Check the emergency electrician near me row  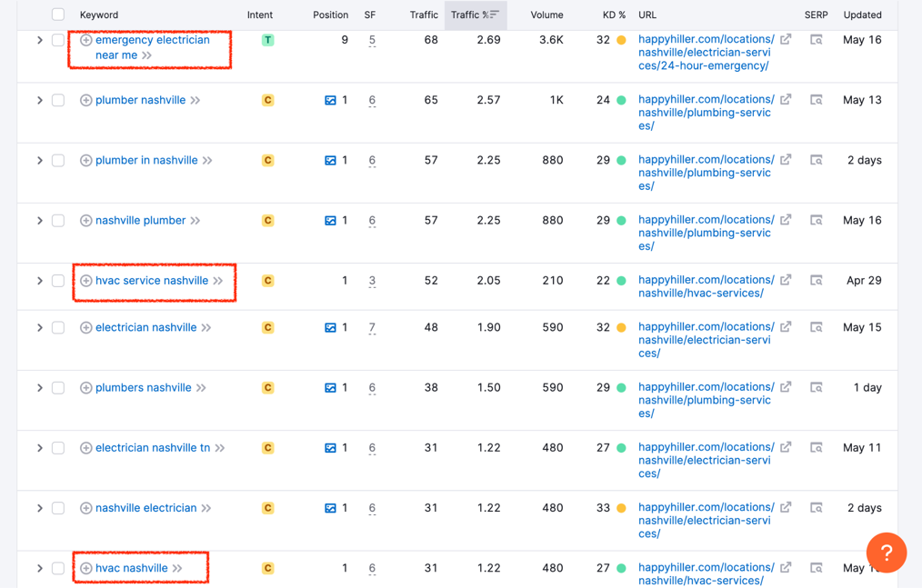point(57,40)
